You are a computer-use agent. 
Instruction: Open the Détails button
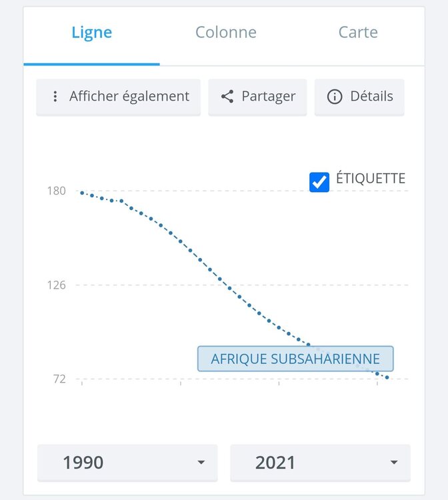(x=359, y=97)
